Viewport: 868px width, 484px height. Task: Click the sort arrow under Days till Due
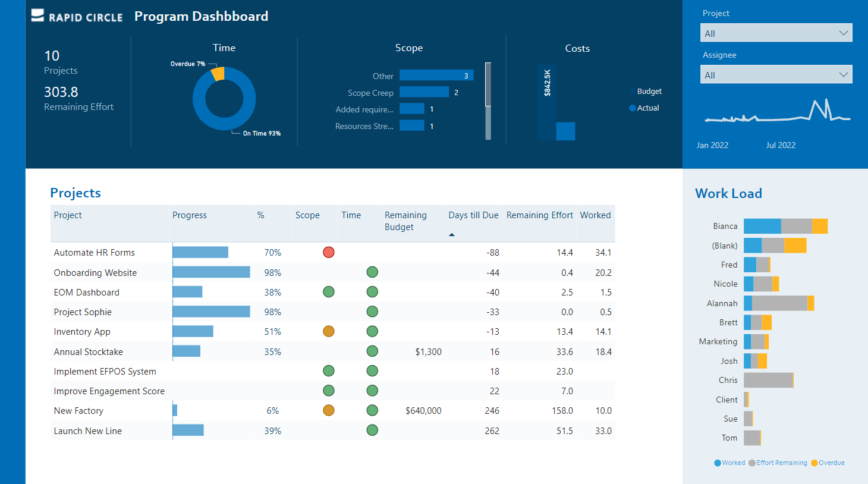point(452,234)
